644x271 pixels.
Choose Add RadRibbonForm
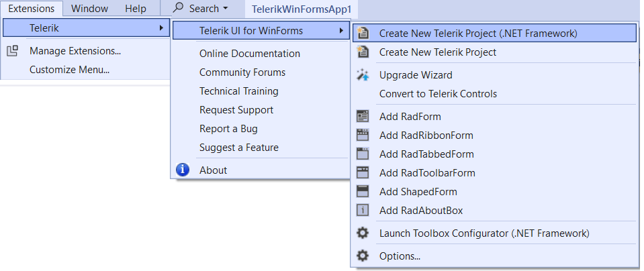tap(494, 135)
